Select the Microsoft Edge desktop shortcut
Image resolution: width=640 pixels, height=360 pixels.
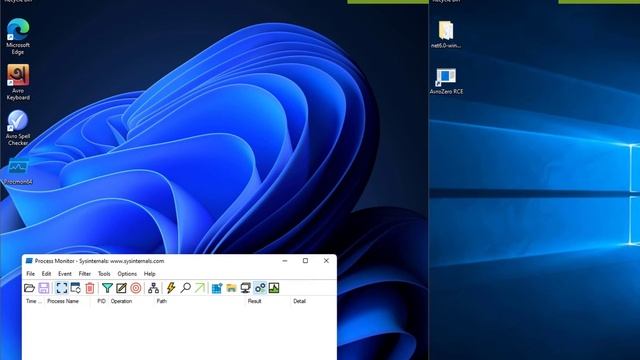point(18,37)
